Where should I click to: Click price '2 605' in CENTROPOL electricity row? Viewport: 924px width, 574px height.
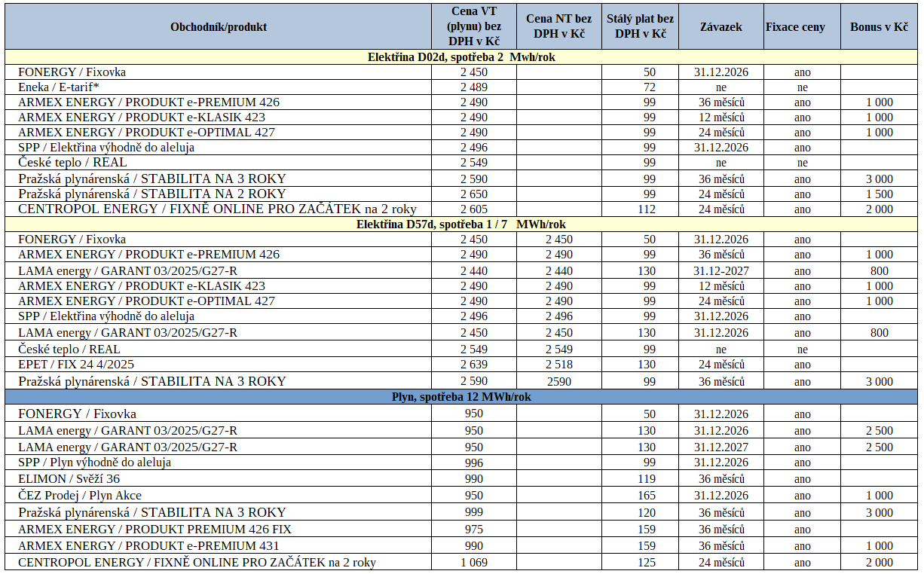474,209
